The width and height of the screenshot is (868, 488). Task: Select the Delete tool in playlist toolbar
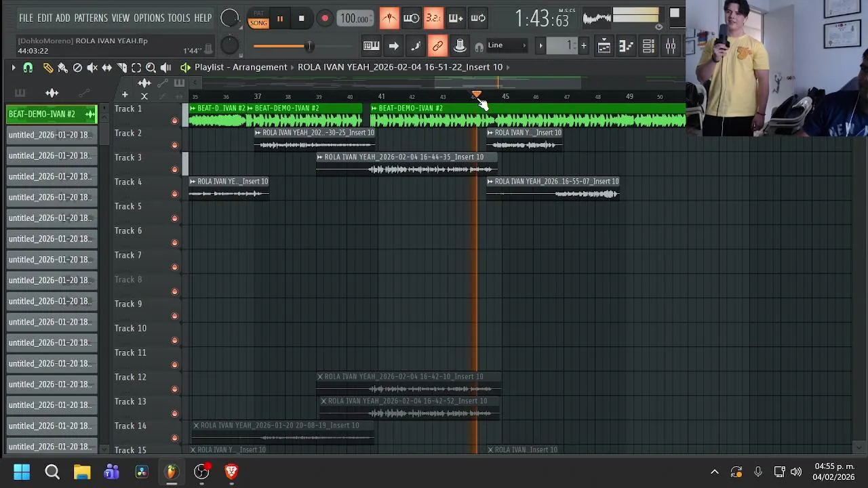(x=77, y=67)
